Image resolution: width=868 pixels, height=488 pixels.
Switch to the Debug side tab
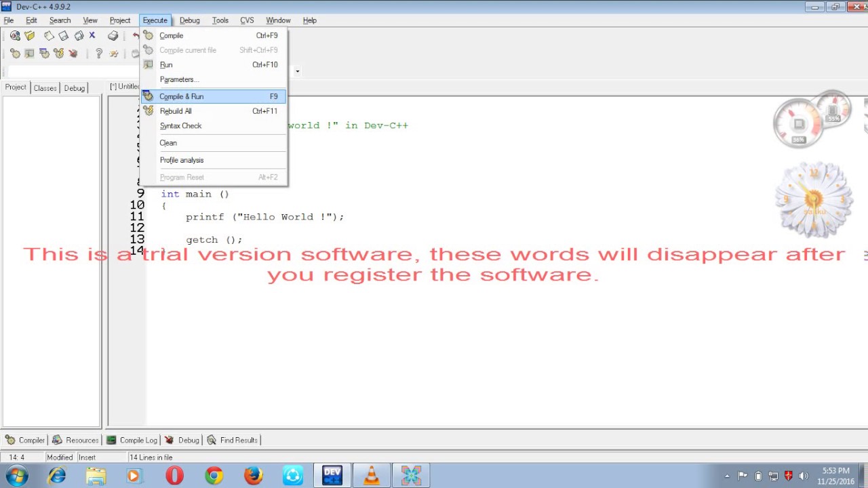[x=75, y=88]
